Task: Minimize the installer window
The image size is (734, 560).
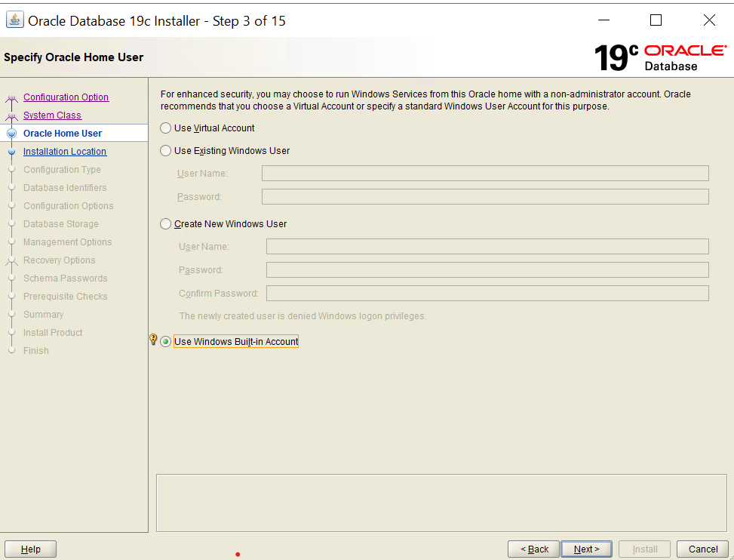Action: point(603,20)
